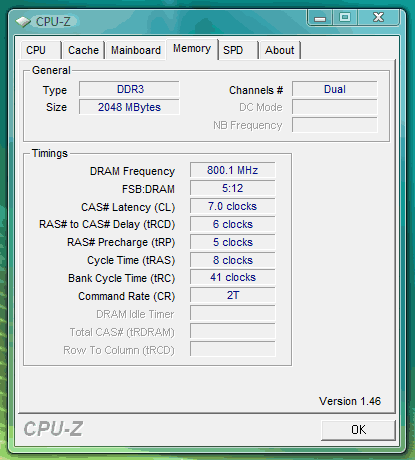The width and height of the screenshot is (415, 460).
Task: Click the empty DC Mode field
Action: 335,107
